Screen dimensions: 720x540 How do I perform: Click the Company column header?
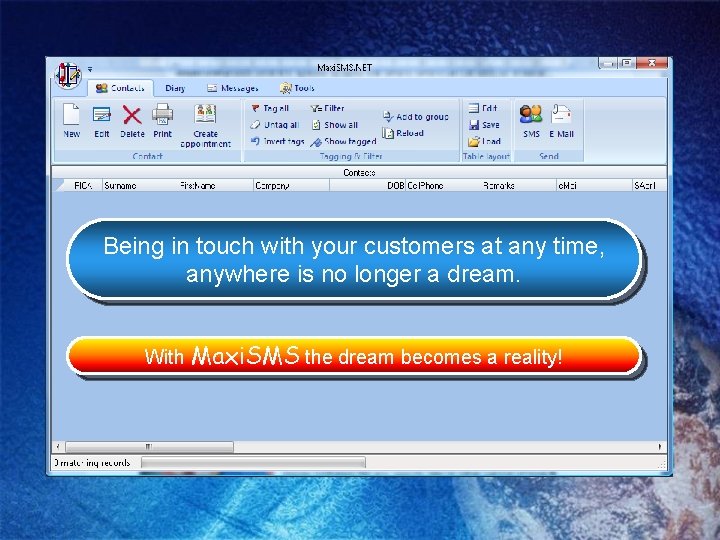pos(291,186)
